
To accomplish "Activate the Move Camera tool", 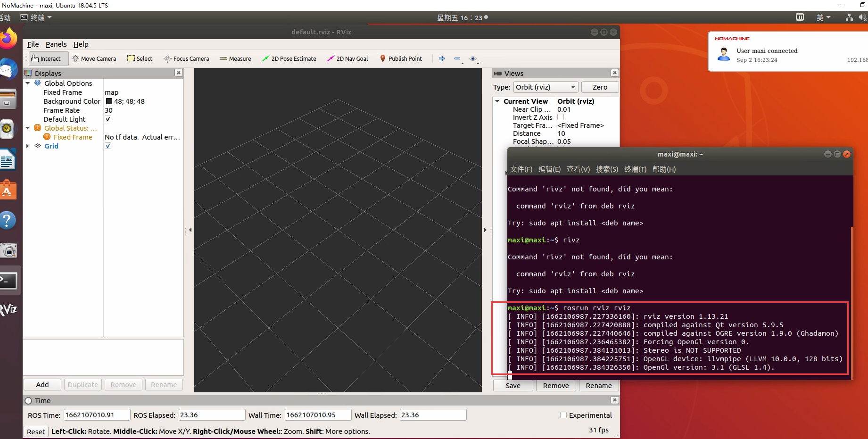I will 94,58.
